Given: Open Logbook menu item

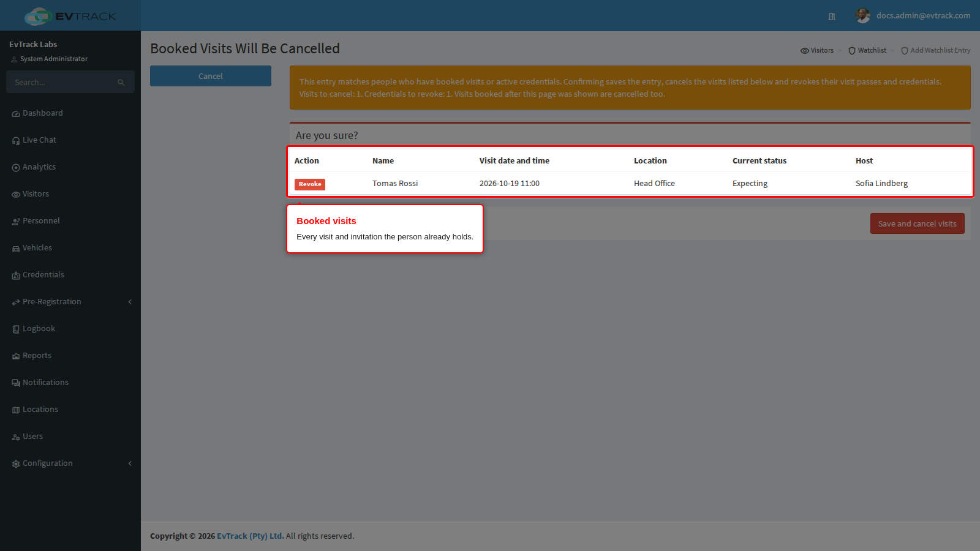Looking at the screenshot, I should 70,329.
